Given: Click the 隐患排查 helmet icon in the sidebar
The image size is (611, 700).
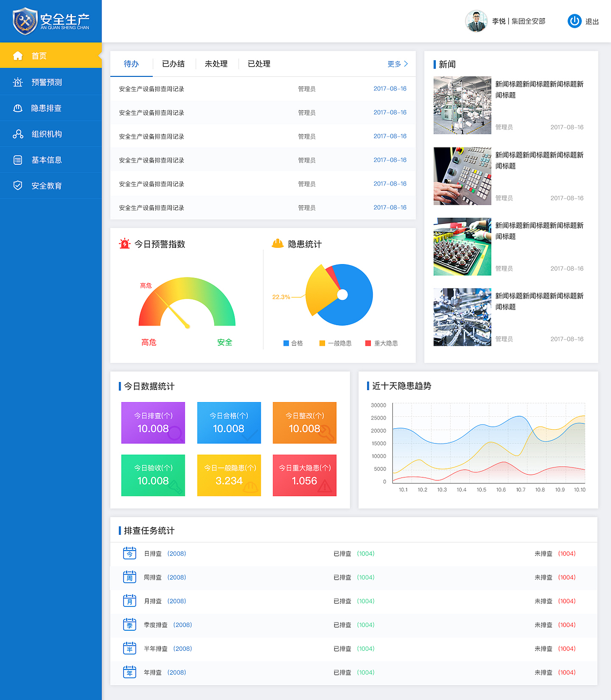Looking at the screenshot, I should click(x=18, y=108).
